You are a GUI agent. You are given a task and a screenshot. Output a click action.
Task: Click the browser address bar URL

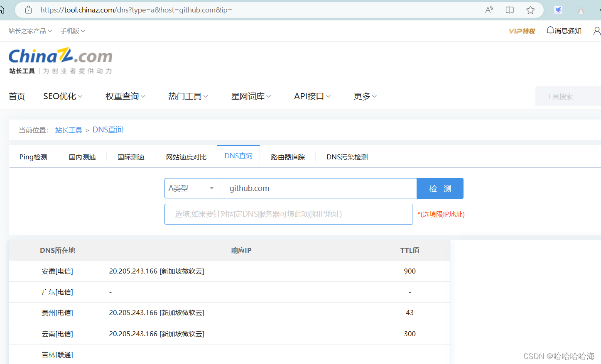click(x=136, y=10)
